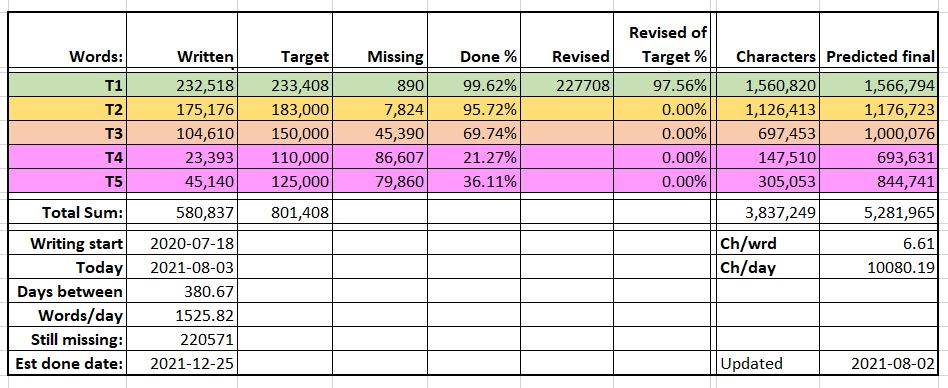Click T2 Done percentage 95.72%
This screenshot has width=948, height=388.
tap(473, 109)
